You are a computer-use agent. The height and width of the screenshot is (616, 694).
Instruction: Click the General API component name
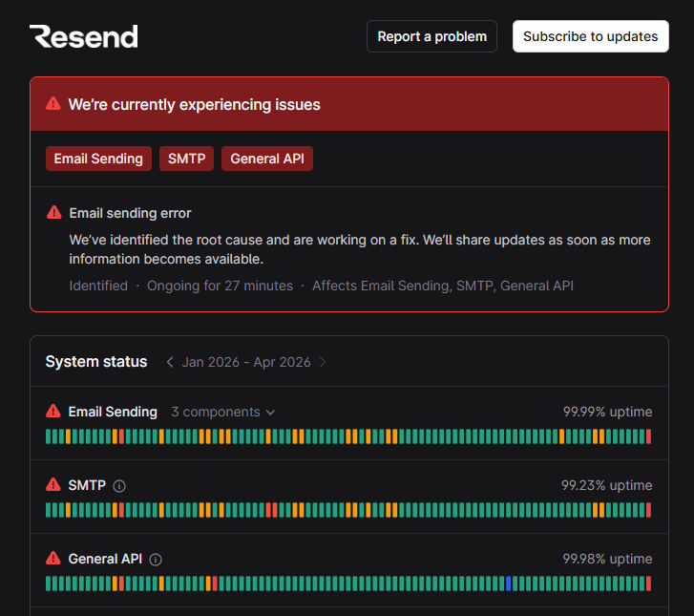105,559
